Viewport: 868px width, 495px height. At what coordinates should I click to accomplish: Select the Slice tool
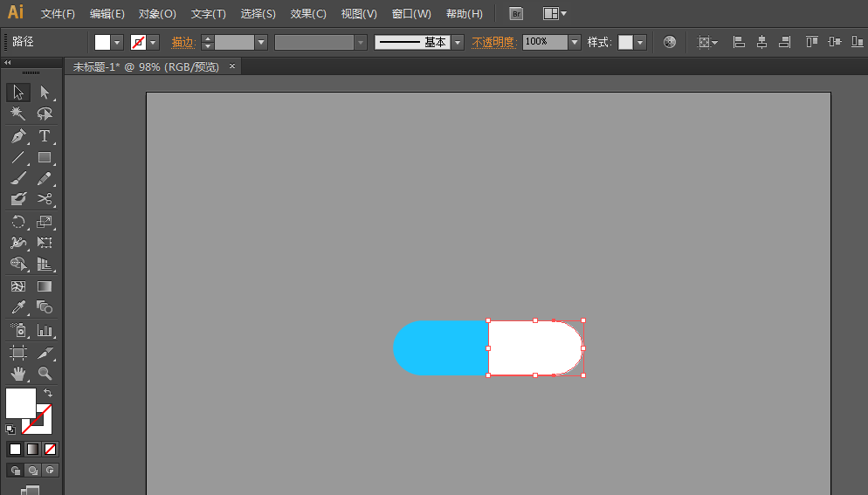coord(45,352)
